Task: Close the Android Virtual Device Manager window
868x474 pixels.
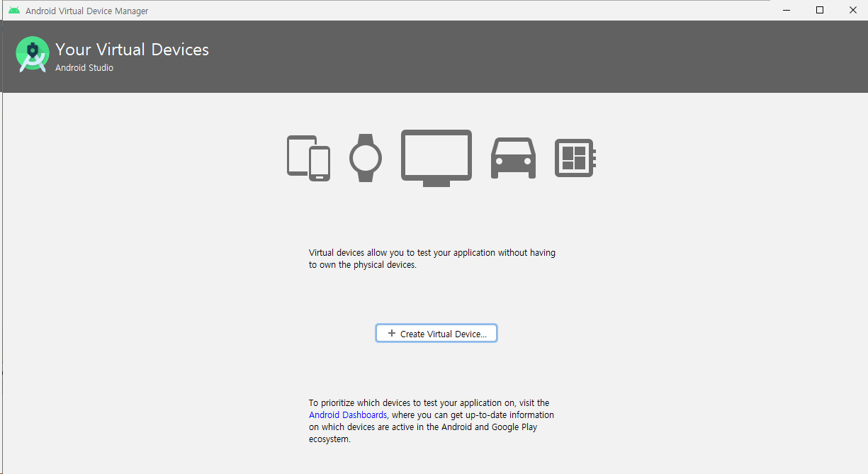Action: pyautogui.click(x=852, y=11)
